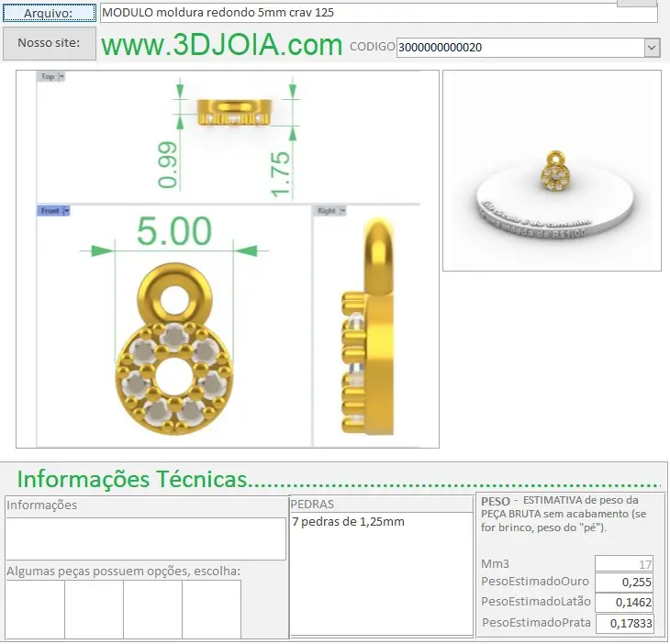Click the Nosso site button
Image resolution: width=670 pixels, height=644 pixels.
[x=50, y=43]
